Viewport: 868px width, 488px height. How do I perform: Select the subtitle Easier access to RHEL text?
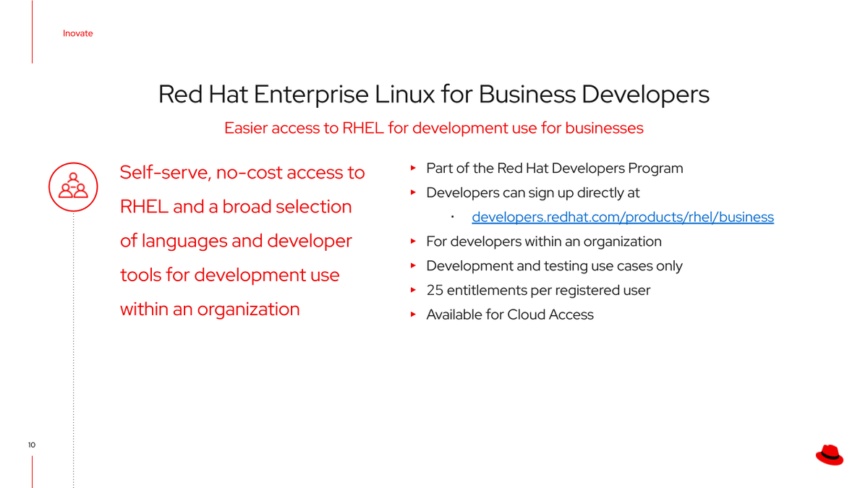434,128
